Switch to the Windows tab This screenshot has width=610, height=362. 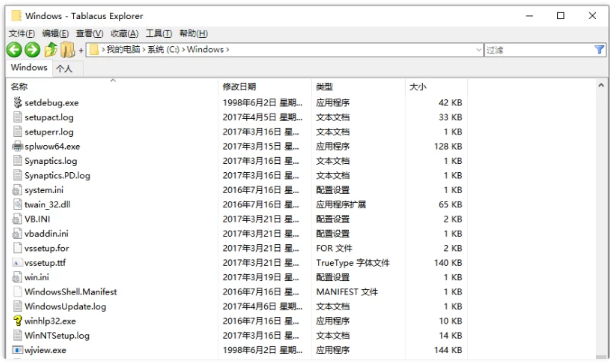tap(29, 68)
